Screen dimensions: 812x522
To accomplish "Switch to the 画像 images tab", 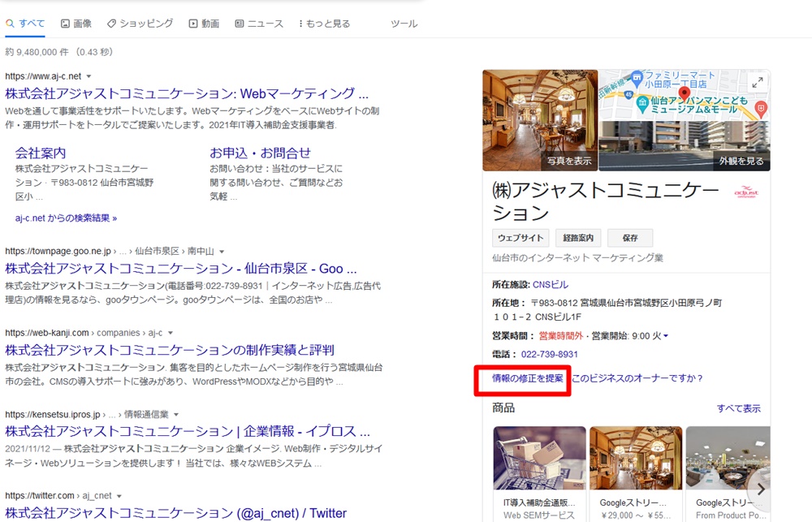I will pos(76,24).
